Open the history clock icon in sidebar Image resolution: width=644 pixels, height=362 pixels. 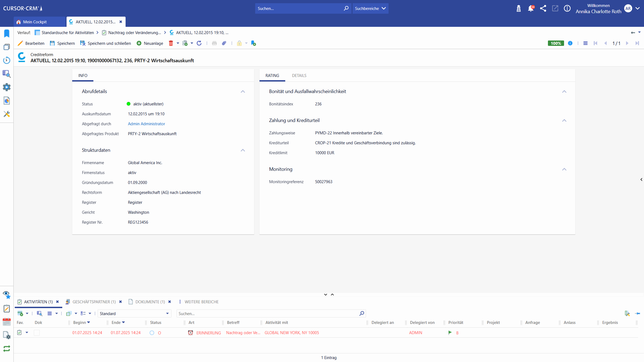click(x=7, y=60)
